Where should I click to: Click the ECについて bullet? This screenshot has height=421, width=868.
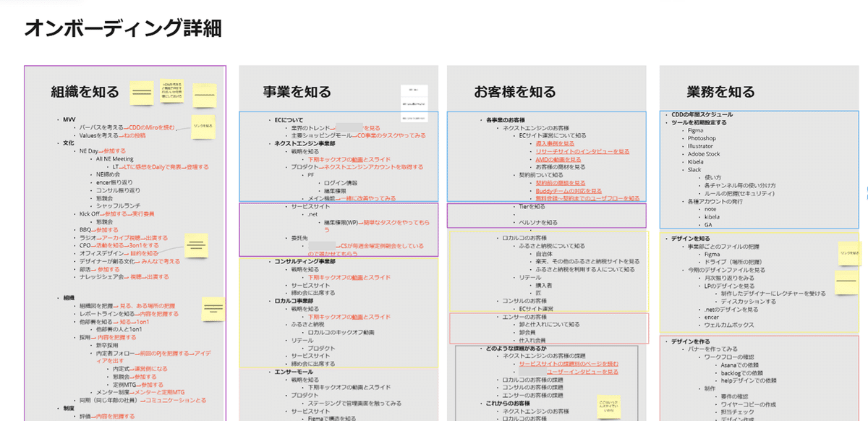288,120
